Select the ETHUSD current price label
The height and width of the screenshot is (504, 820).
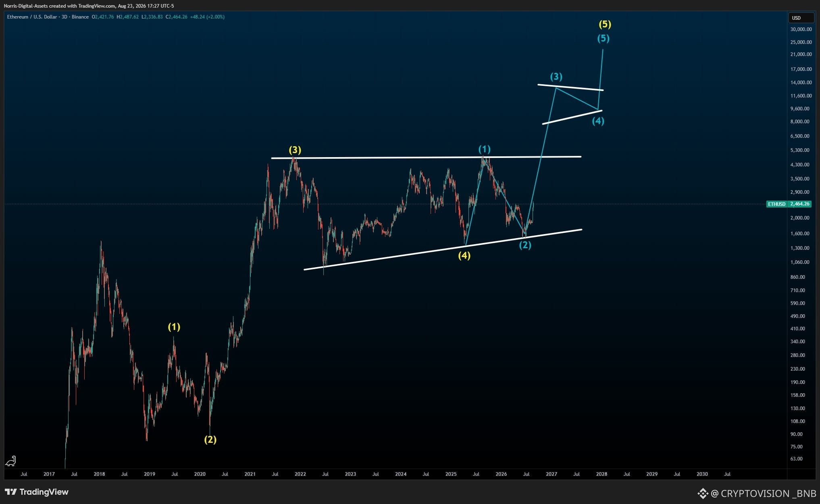pyautogui.click(x=789, y=204)
